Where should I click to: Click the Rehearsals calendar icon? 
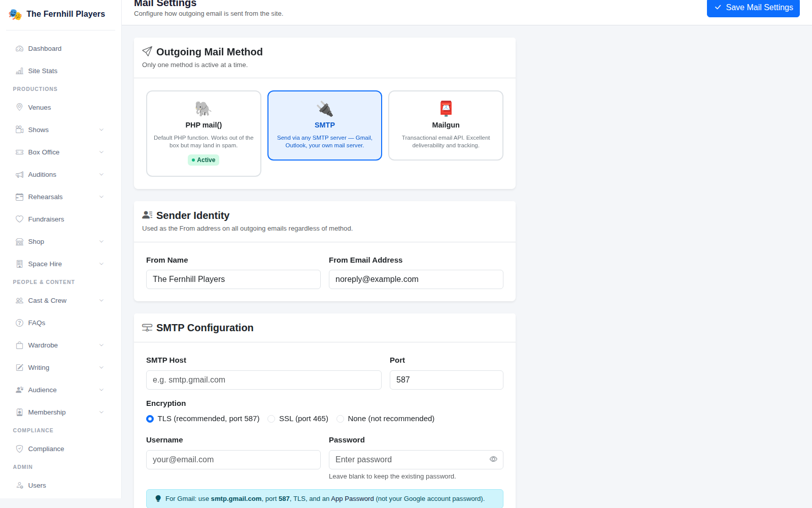click(20, 197)
